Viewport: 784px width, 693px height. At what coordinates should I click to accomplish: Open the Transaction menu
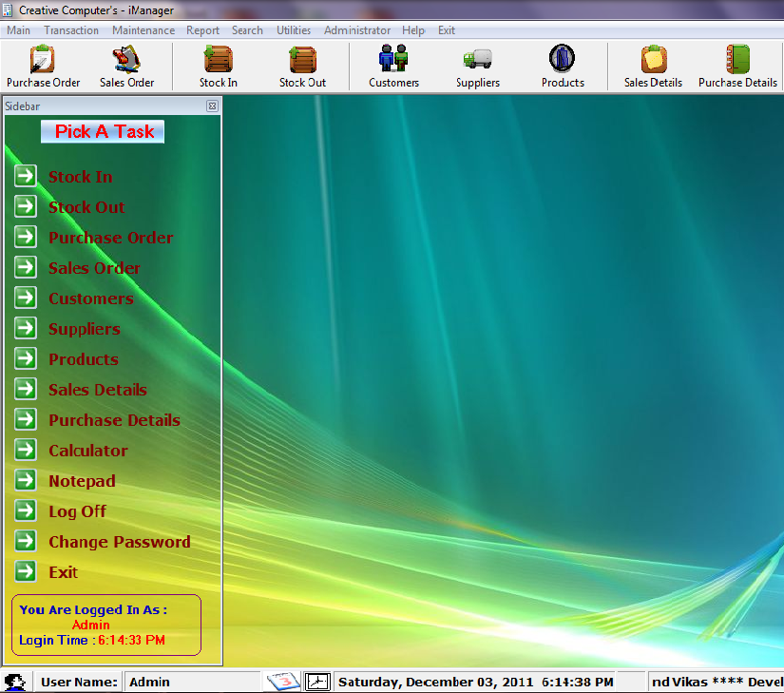click(x=70, y=29)
